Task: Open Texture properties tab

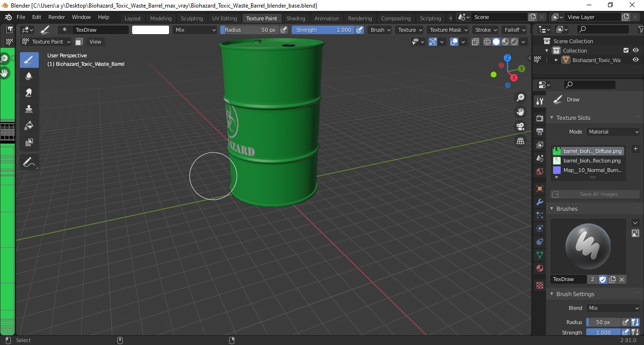Action: pyautogui.click(x=539, y=285)
